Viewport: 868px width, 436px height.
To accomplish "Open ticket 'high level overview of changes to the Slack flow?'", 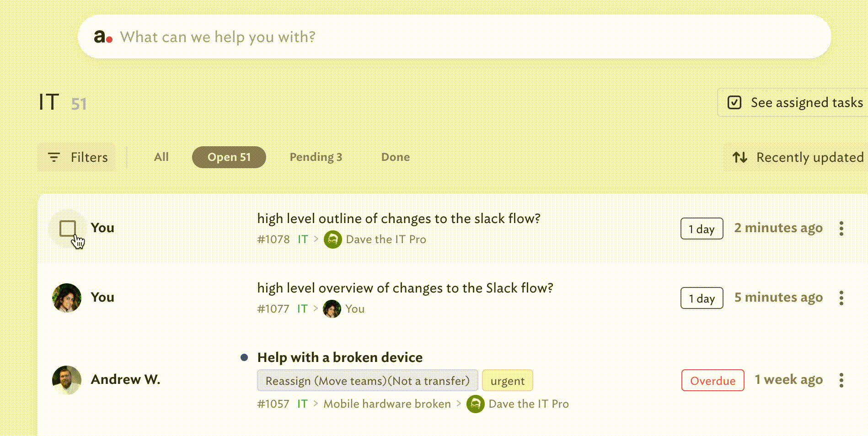I will tap(405, 288).
